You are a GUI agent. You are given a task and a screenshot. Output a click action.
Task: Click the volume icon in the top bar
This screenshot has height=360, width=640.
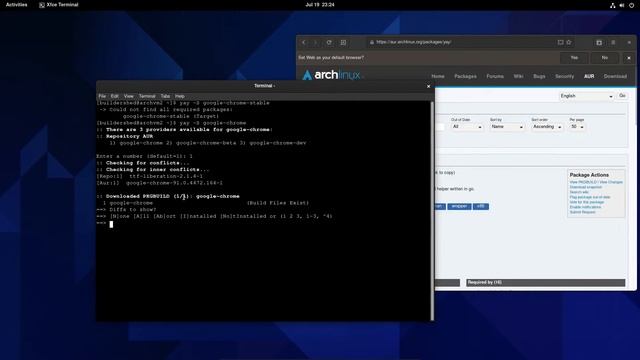coord(622,5)
